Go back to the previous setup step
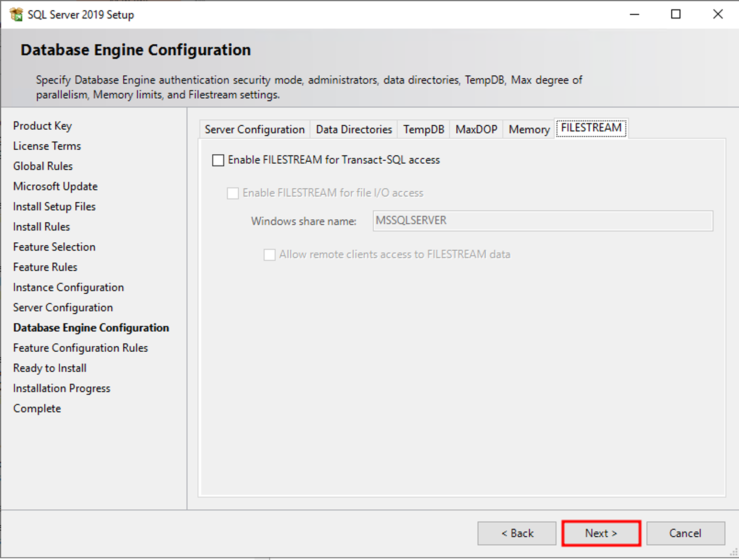Screen dimensions: 739x560 (x=517, y=533)
